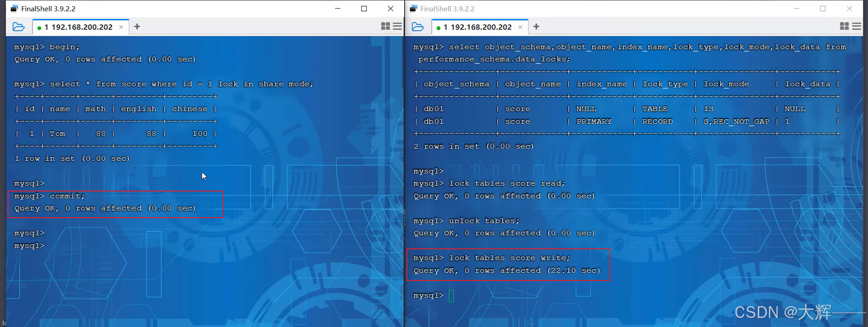
Task: Click the terminal cursor at right mysql prompt
Action: pos(451,296)
